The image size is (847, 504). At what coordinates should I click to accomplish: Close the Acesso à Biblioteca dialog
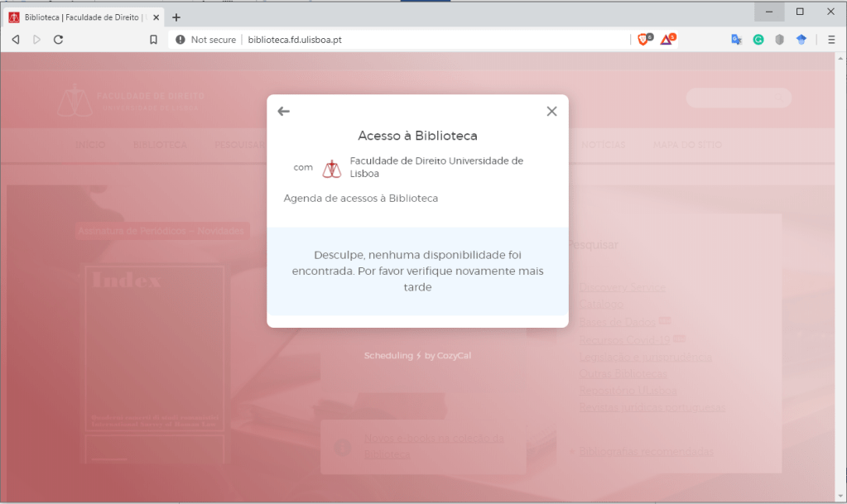click(x=551, y=112)
